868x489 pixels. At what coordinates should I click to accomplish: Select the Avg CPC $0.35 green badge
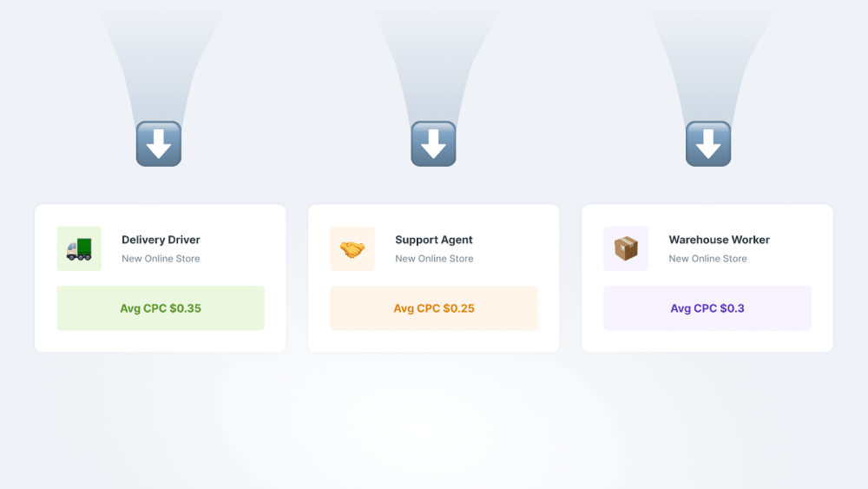pos(161,308)
